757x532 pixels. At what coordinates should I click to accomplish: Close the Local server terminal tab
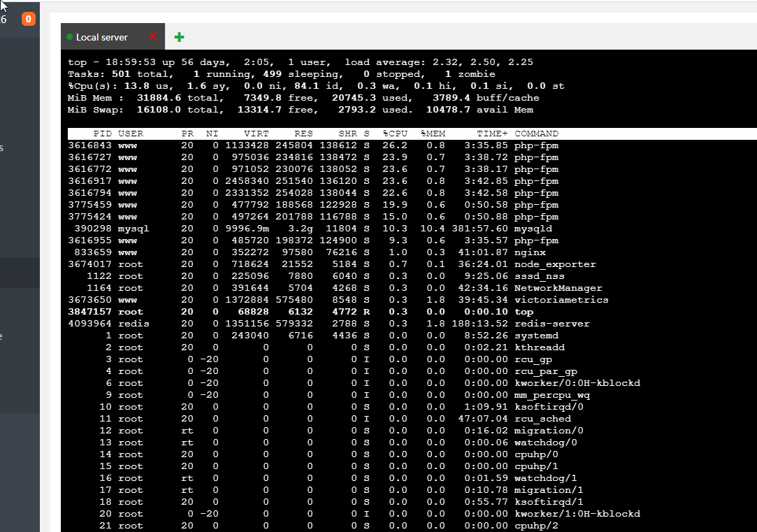153,36
